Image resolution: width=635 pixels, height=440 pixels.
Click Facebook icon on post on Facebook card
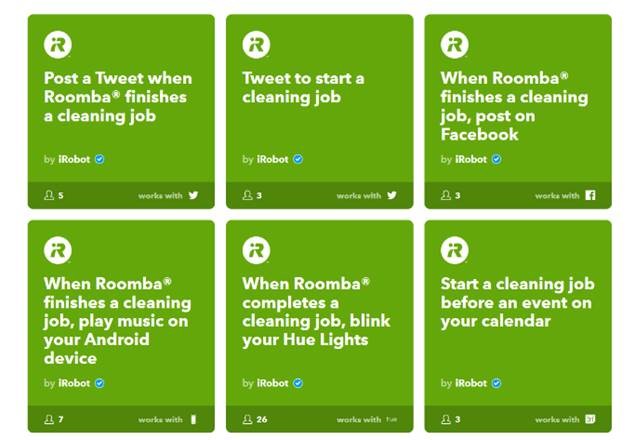590,195
